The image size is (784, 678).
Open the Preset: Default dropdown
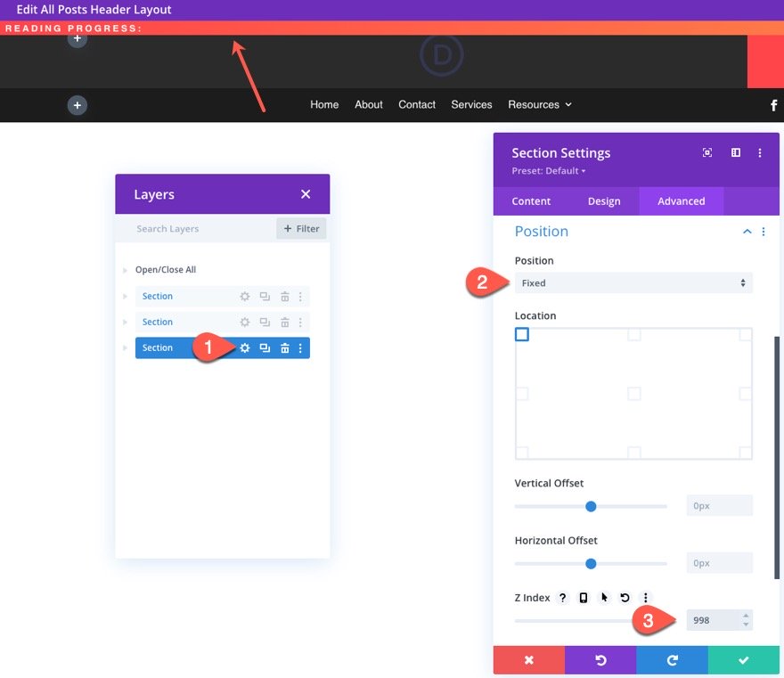tap(549, 171)
